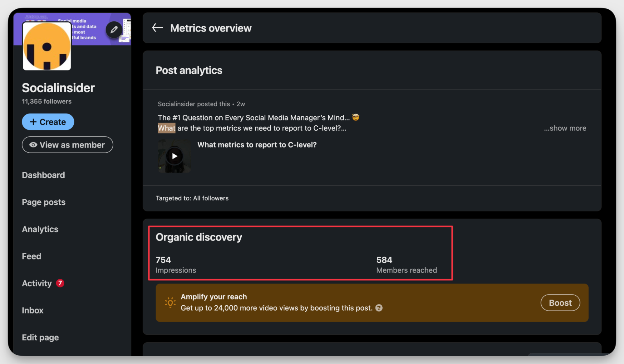Screen dimensions: 624x364
Task: Open the Dashboard sidebar item
Action: 43,175
